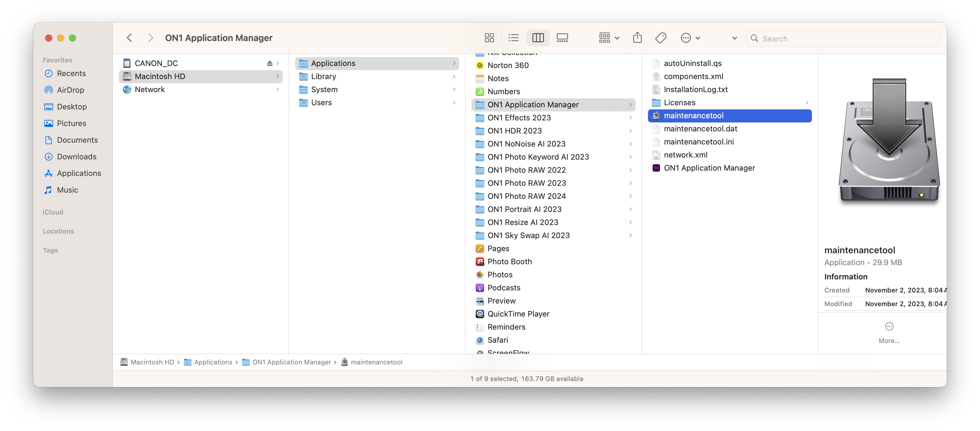This screenshot has width=980, height=431.
Task: Open Desktop in sidebar
Action: (x=72, y=107)
